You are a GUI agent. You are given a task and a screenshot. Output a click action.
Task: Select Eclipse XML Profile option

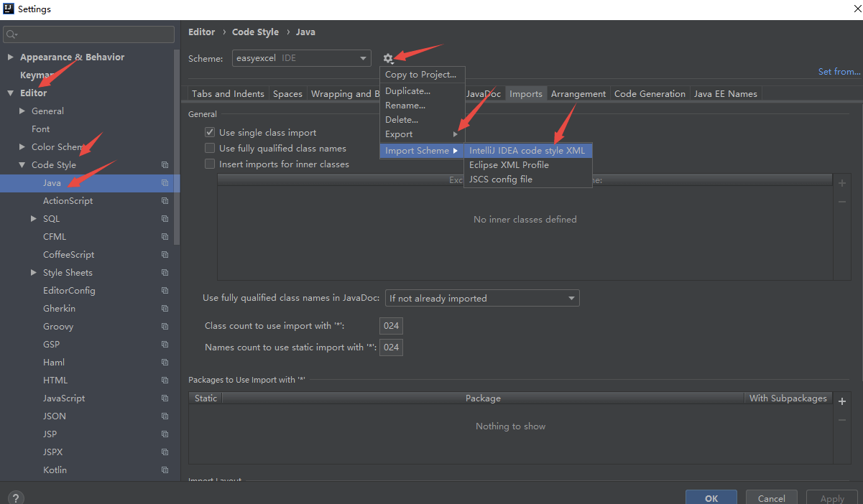pos(527,165)
